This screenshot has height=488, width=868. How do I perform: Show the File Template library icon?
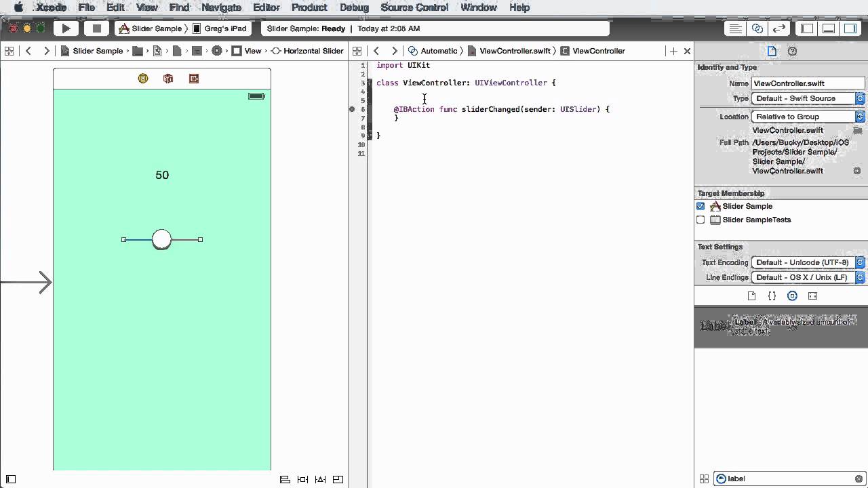(x=751, y=296)
